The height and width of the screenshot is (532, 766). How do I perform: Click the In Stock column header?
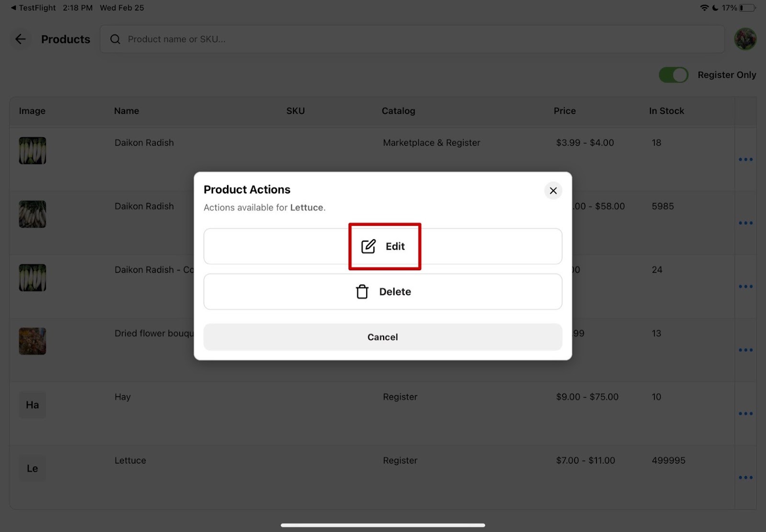click(666, 111)
